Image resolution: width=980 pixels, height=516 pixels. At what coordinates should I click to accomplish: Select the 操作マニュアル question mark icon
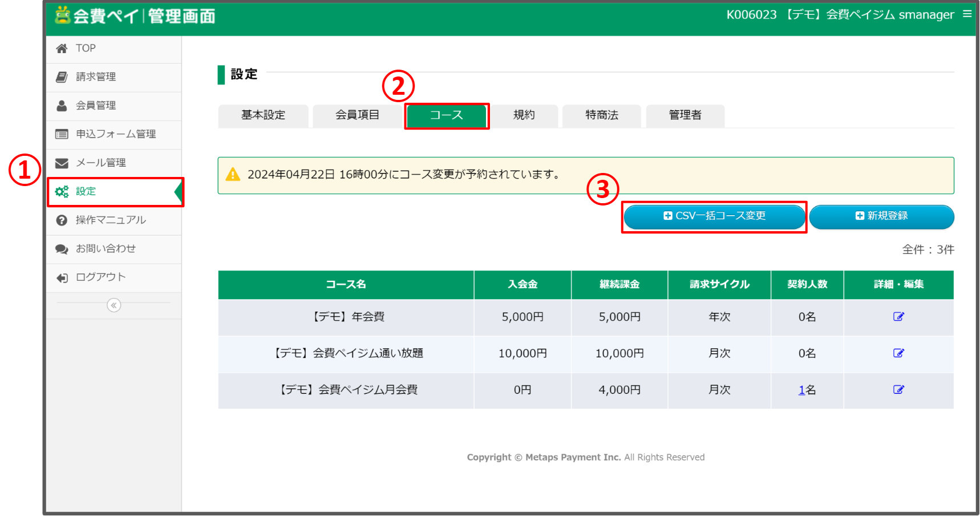coord(62,220)
